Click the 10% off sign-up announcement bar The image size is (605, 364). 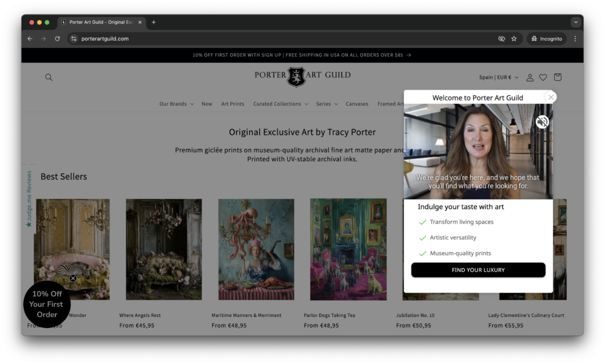302,55
